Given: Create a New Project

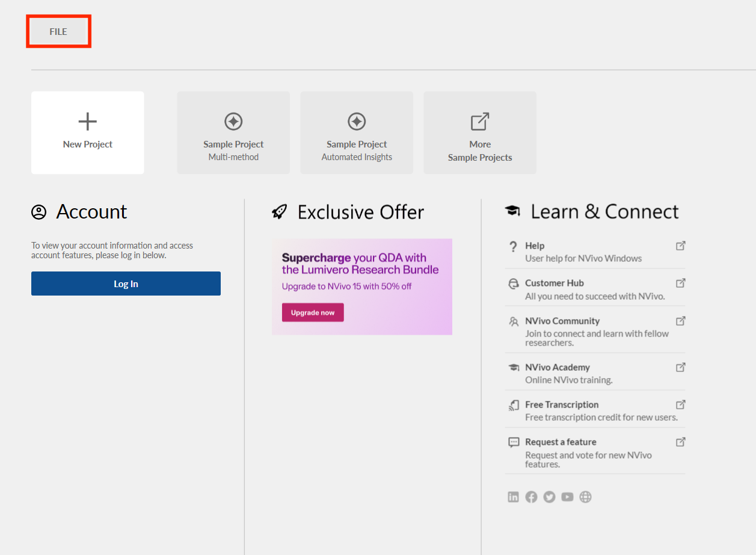Looking at the screenshot, I should tap(88, 132).
